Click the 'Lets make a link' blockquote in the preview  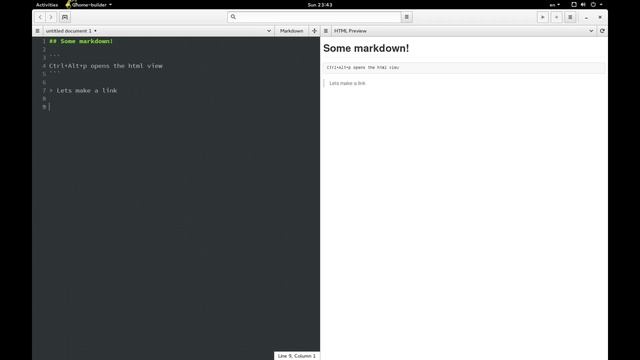click(347, 83)
